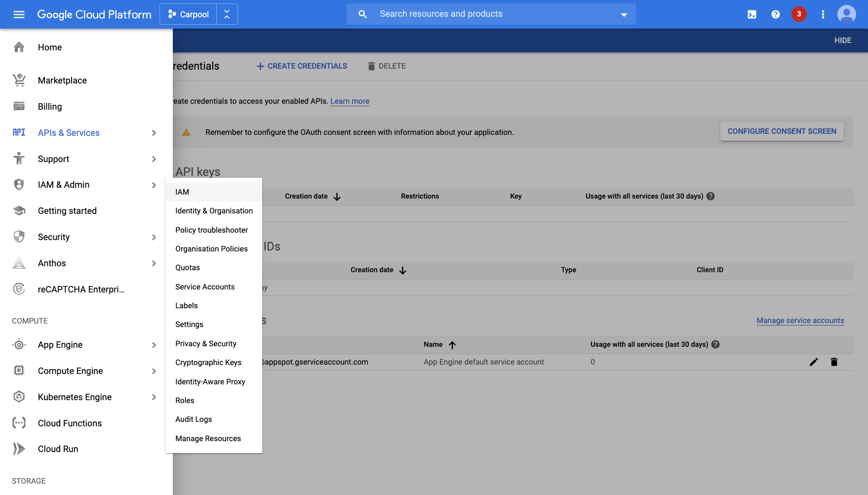This screenshot has height=495, width=868.
Task: Toggle Creation date sort order
Action: click(x=337, y=196)
